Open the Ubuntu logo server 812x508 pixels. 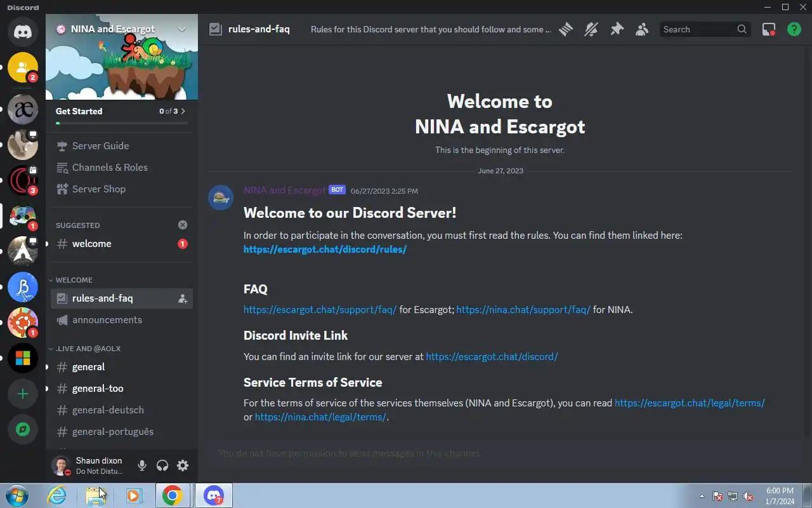[23, 323]
